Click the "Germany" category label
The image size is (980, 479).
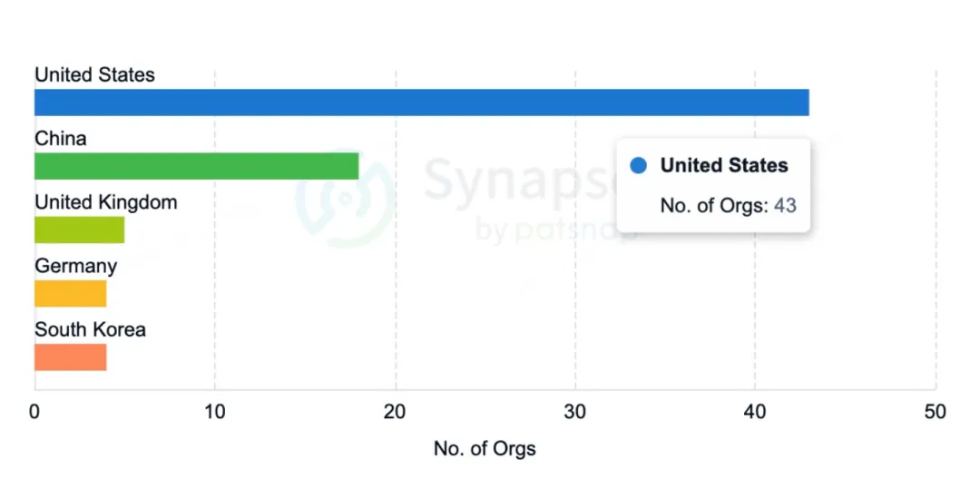tap(75, 267)
